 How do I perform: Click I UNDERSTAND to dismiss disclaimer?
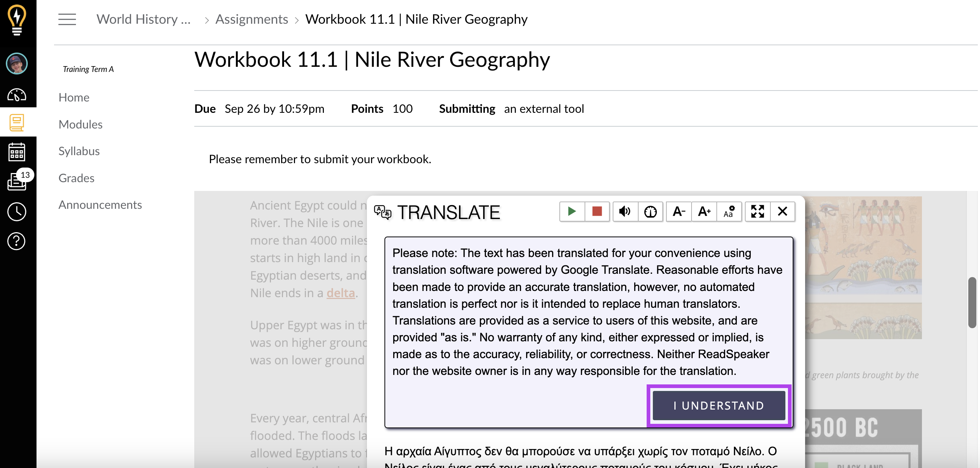coord(719,406)
